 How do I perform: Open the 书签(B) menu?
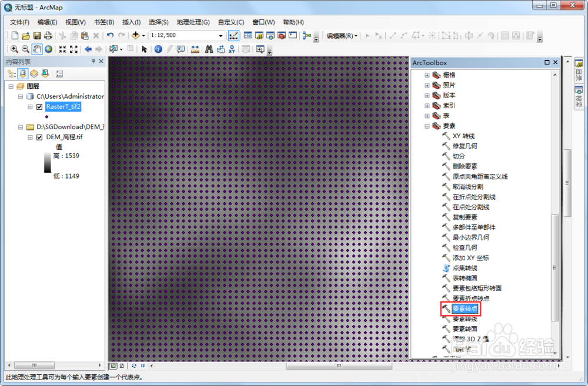tap(104, 22)
